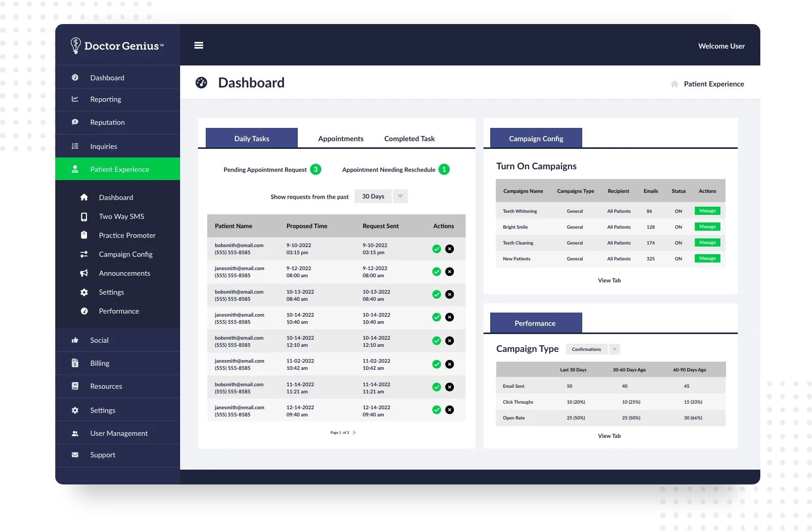812x531 pixels.
Task: Open Reporting in the sidebar
Action: 105,99
